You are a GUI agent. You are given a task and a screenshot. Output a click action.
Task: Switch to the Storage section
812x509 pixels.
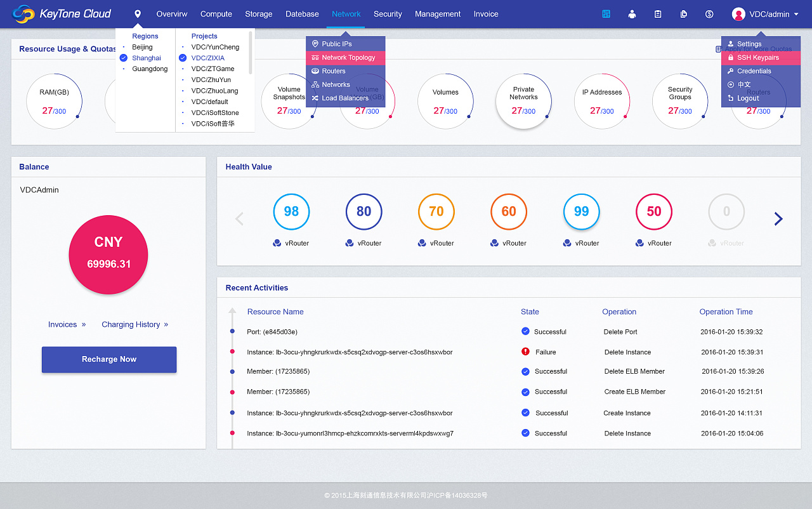258,13
